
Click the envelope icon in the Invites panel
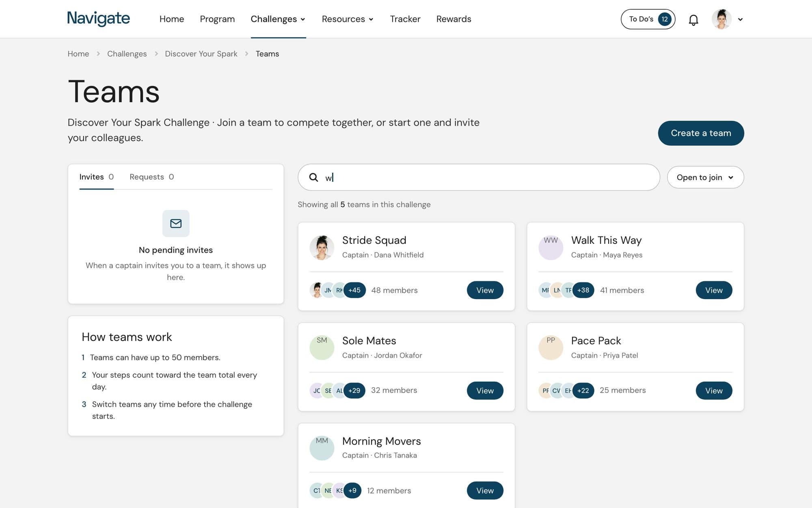(176, 223)
